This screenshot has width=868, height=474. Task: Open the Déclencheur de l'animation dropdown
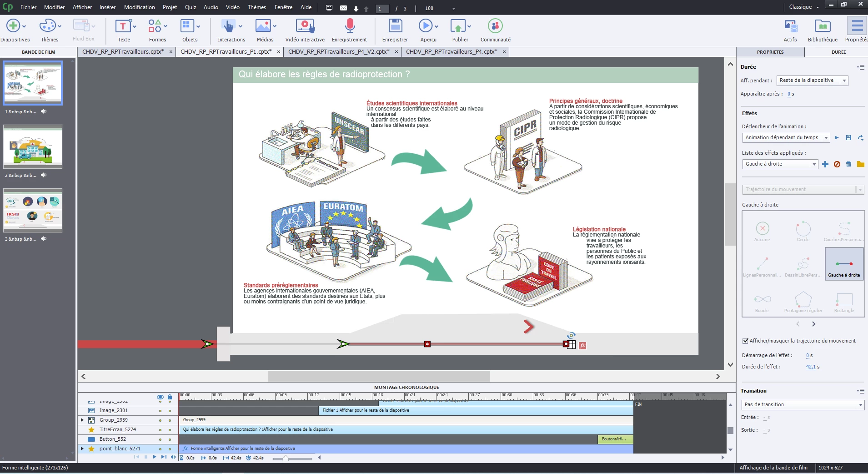(x=786, y=138)
